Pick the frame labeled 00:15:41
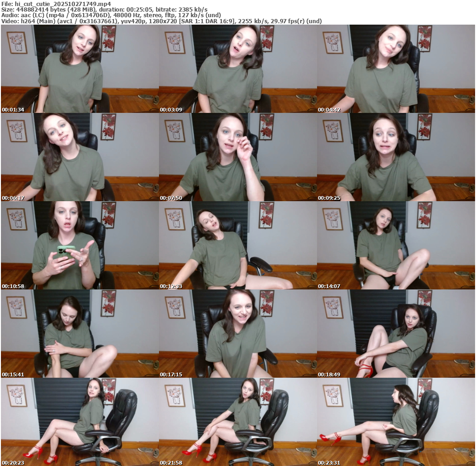 click(79, 334)
